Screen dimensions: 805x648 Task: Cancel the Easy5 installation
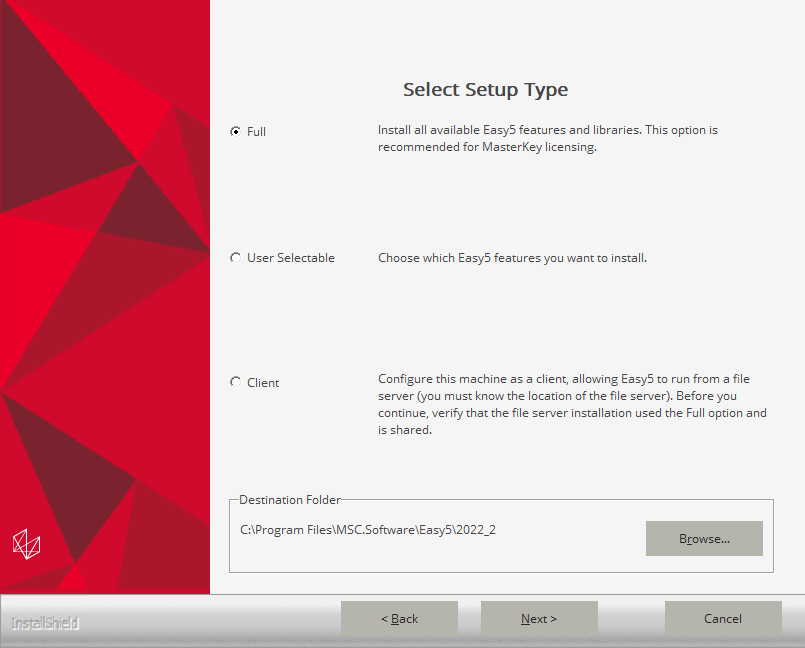coord(723,619)
